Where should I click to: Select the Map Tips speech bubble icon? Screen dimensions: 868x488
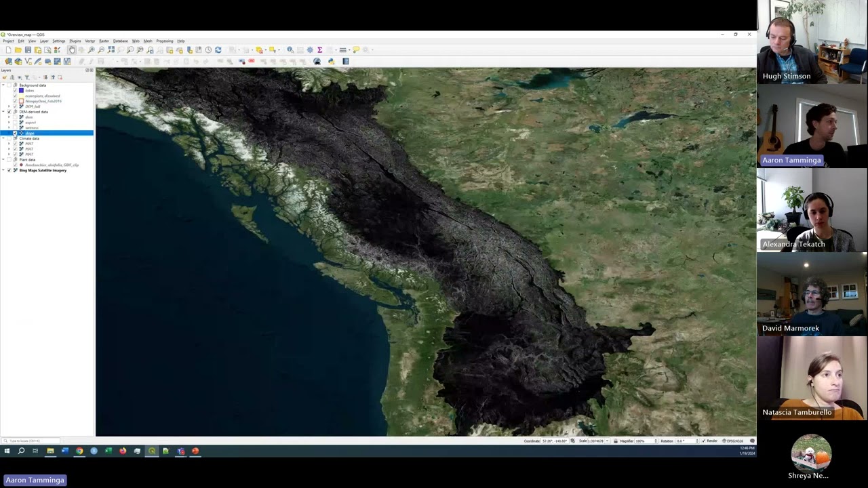pyautogui.click(x=356, y=49)
